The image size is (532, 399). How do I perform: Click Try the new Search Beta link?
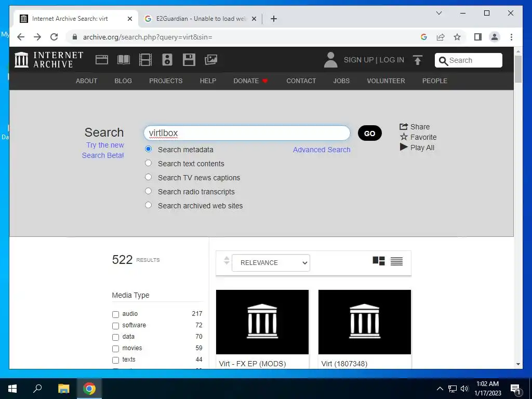(x=103, y=150)
